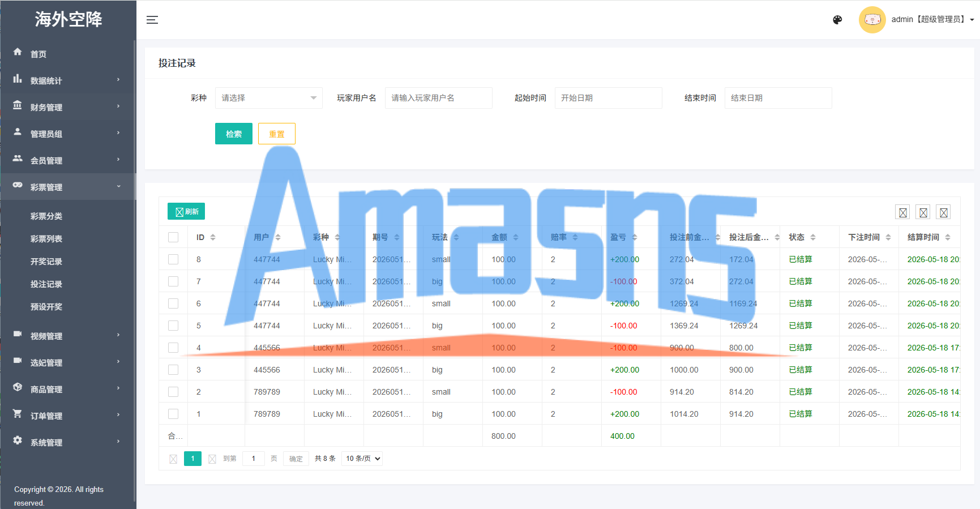Toggle the sidebar collapse hamburger icon
Image resolution: width=980 pixels, height=509 pixels.
(x=152, y=20)
